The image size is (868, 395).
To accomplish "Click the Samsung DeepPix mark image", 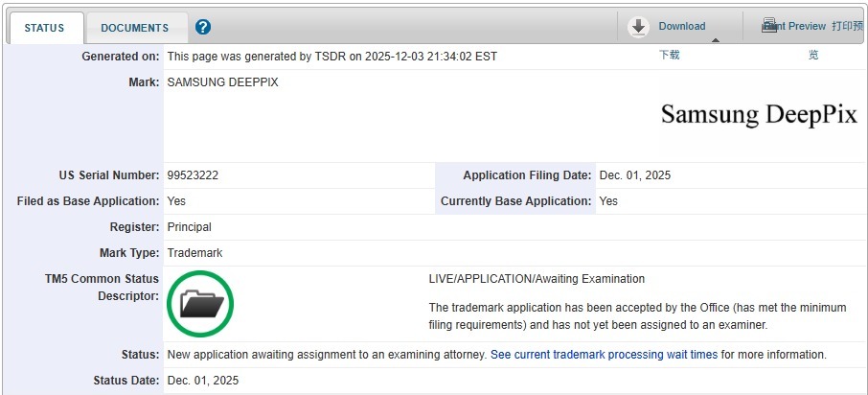I will pyautogui.click(x=758, y=115).
